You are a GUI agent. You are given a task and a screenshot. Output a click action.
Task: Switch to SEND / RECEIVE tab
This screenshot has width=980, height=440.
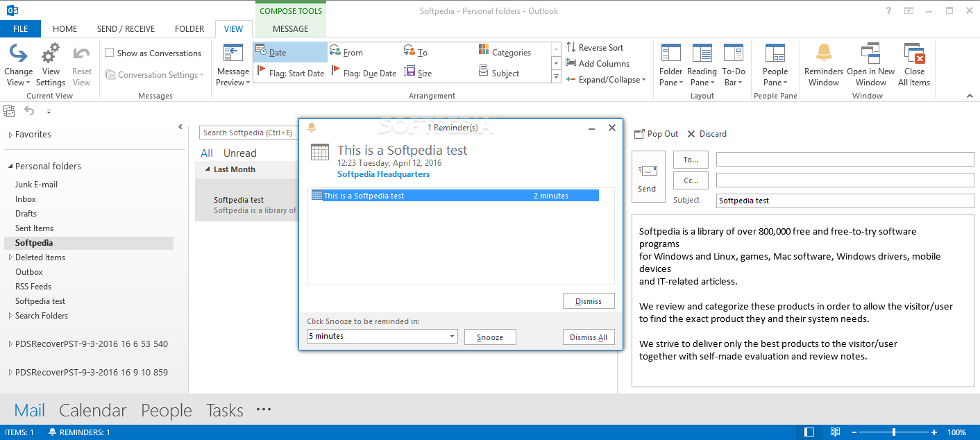pos(126,29)
